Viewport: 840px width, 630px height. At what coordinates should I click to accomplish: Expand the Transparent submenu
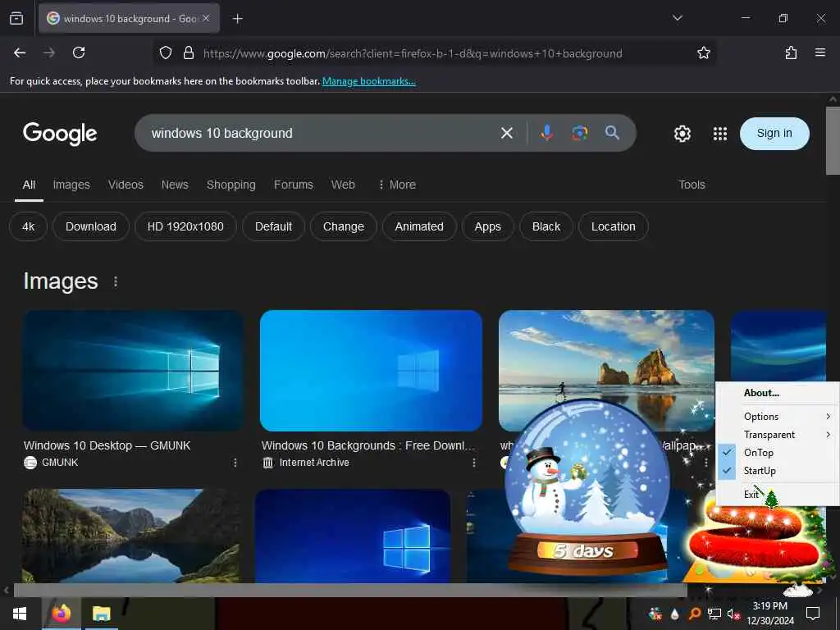[777, 435]
